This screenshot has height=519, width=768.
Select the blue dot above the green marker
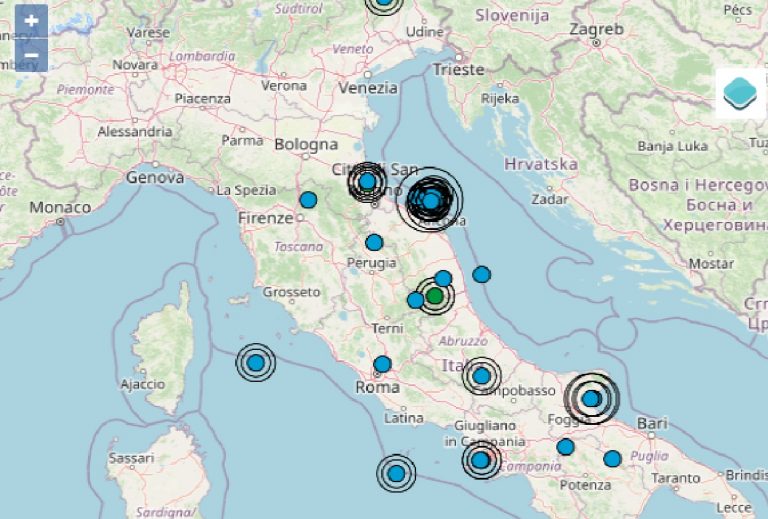pyautogui.click(x=443, y=278)
